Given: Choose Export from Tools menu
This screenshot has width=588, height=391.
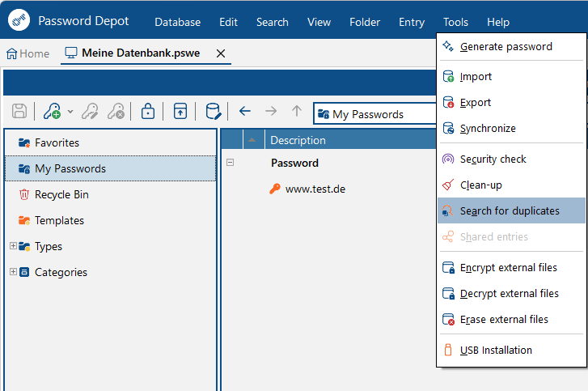Looking at the screenshot, I should [x=511, y=103].
